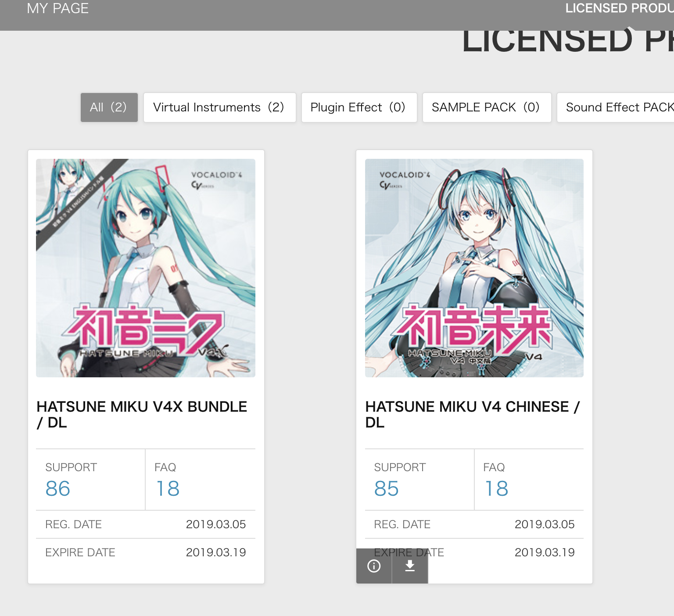Select the Sound Effect PACK filter
The height and width of the screenshot is (616, 674).
[616, 107]
